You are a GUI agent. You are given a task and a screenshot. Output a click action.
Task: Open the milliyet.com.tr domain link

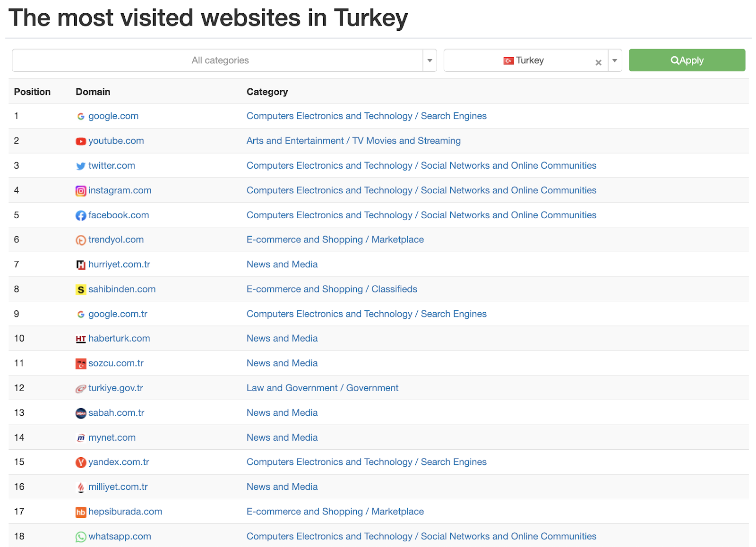(118, 487)
